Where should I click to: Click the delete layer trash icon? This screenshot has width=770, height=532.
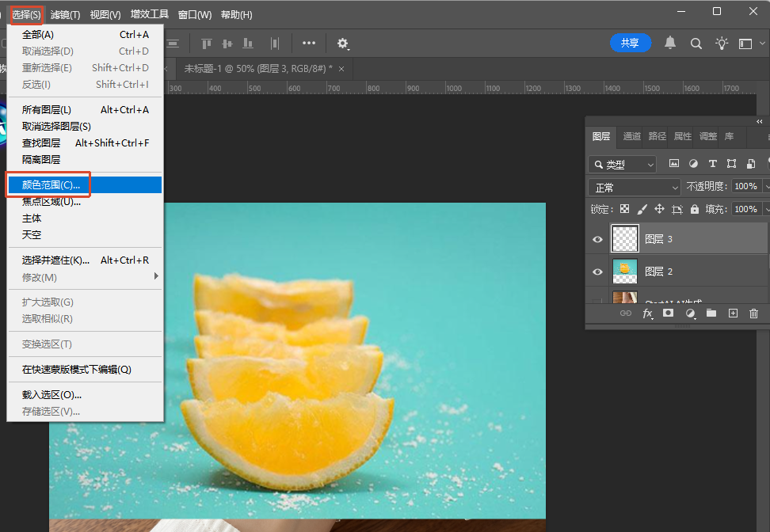point(754,313)
